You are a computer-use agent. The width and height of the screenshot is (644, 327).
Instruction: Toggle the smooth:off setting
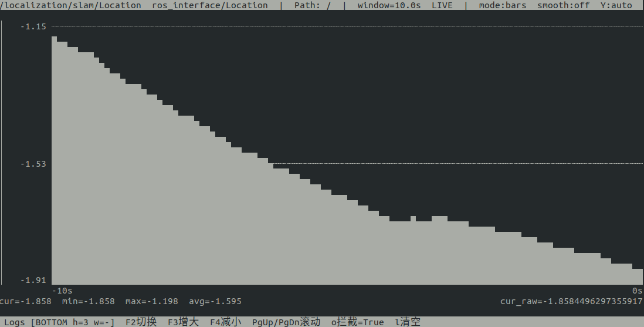pos(563,5)
